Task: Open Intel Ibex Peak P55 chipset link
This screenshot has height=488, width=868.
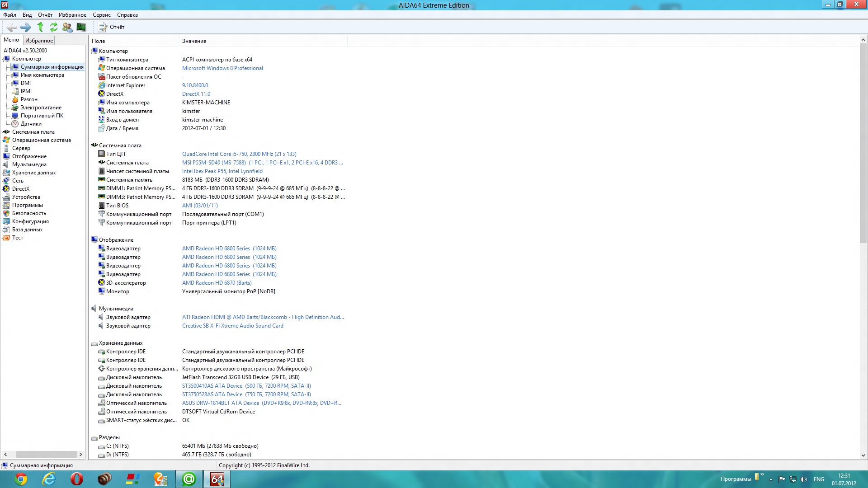Action: [222, 171]
